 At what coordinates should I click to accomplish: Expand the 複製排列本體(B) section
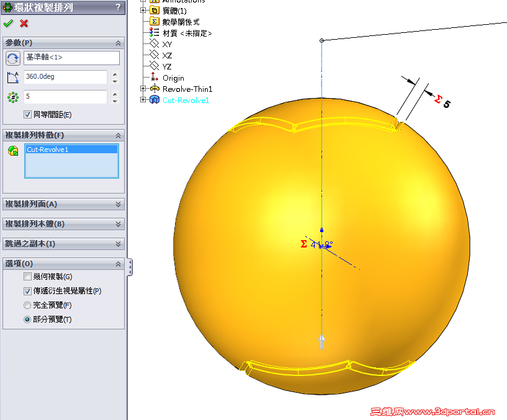118,224
